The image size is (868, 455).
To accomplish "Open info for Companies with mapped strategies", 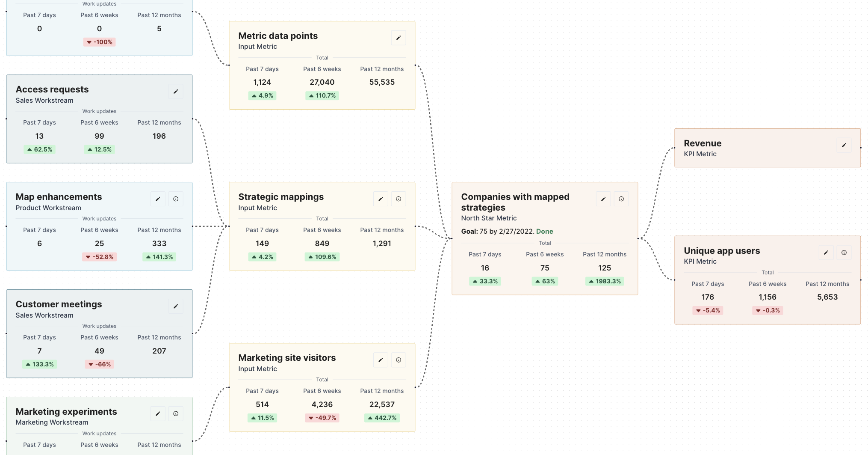I will (621, 199).
